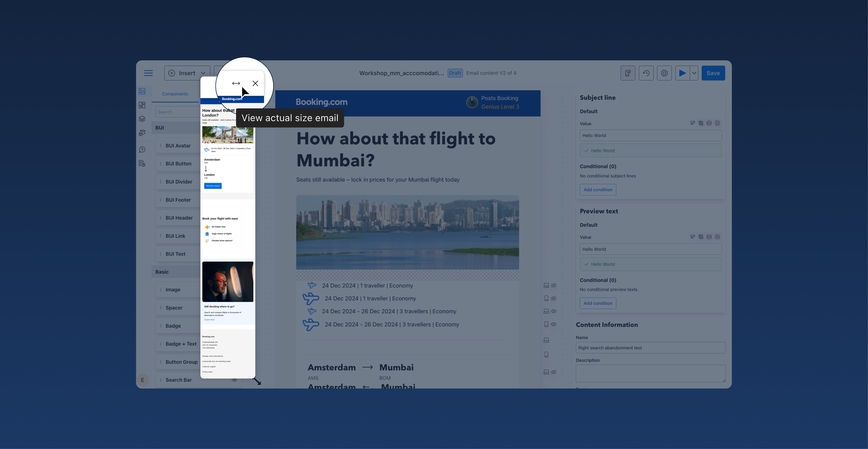Click the laptop icon that has no eye toggle
Image resolution: width=868 pixels, height=449 pixels.
546,340
